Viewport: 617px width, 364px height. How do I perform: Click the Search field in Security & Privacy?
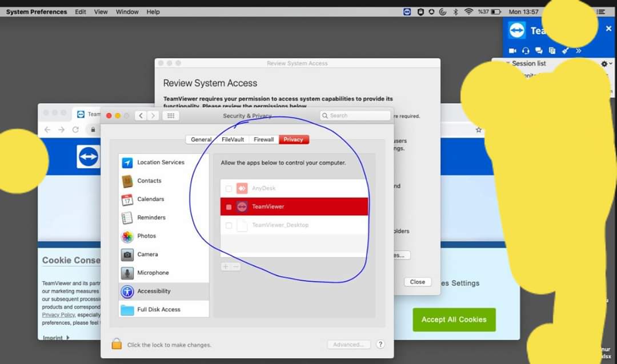point(355,116)
